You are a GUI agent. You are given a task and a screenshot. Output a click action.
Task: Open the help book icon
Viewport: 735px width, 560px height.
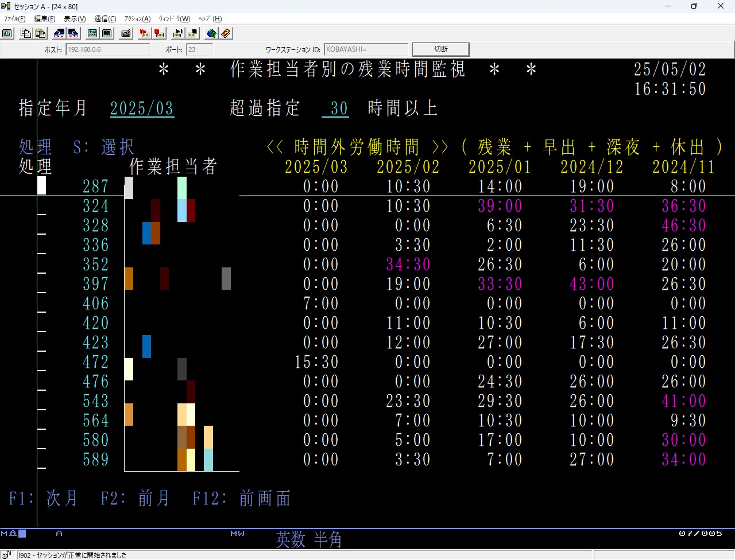pyautogui.click(x=226, y=33)
